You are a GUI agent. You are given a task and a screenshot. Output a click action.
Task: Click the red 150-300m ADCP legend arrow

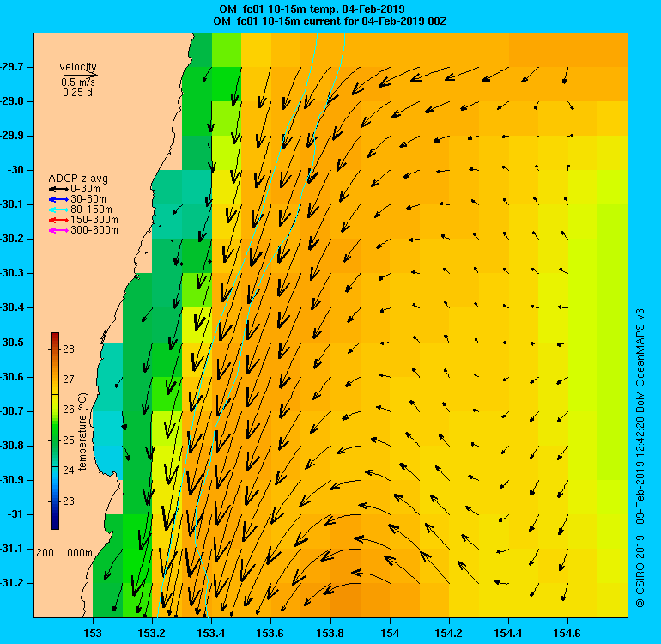58,220
